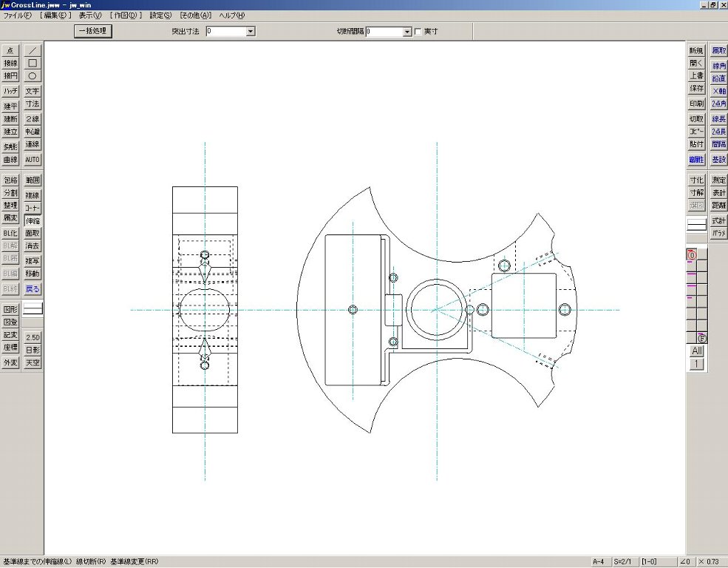Image resolution: width=728 pixels, height=568 pixels.
Task: Open the その他(A) menu
Action: [195, 16]
